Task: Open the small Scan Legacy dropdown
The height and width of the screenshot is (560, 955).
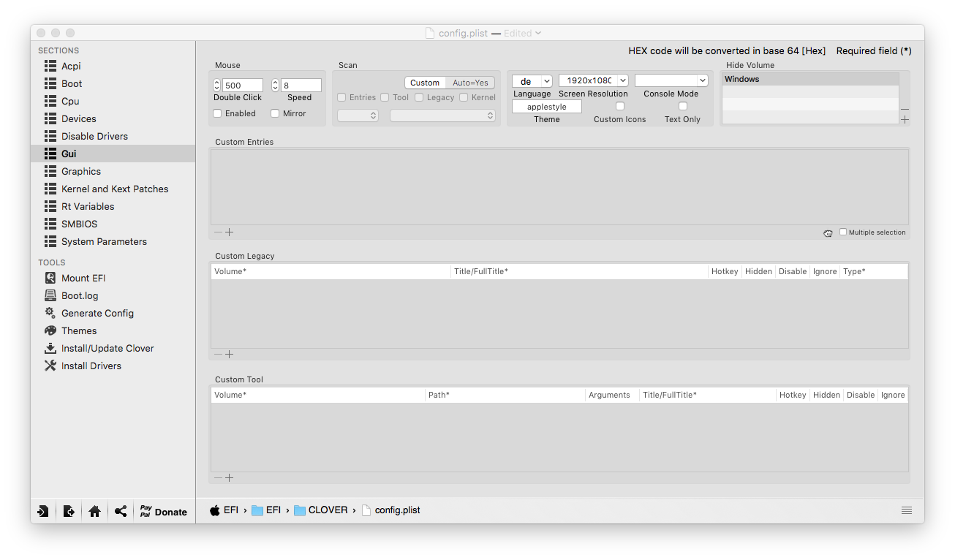Action: pyautogui.click(x=358, y=116)
